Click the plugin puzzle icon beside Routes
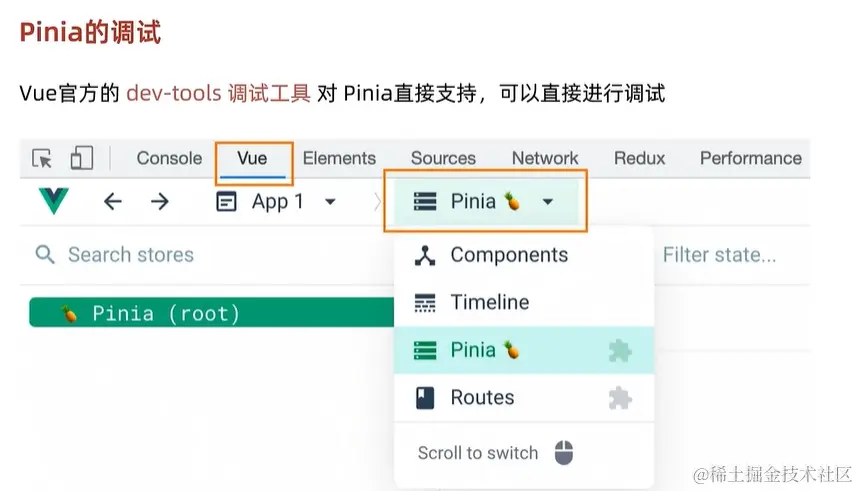 [x=620, y=398]
